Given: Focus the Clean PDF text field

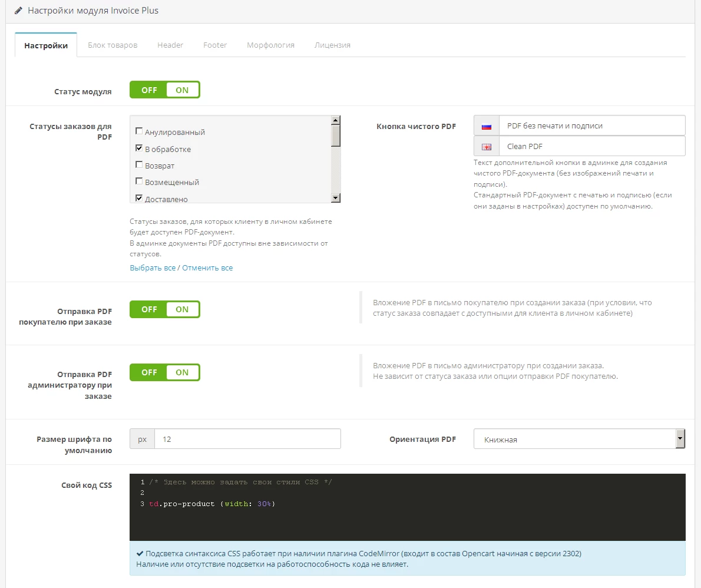Looking at the screenshot, I should tap(592, 146).
